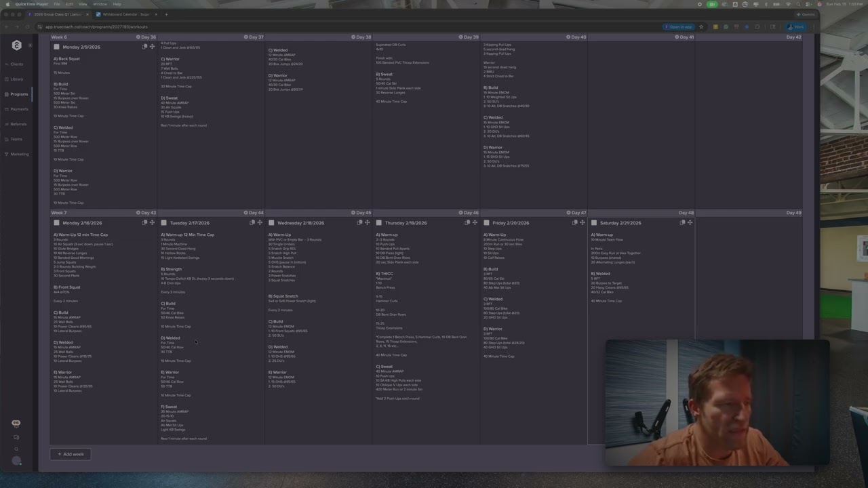This screenshot has width=868, height=488.
Task: Click the copy icon for Friday 2/20/2026
Action: pyautogui.click(x=575, y=222)
